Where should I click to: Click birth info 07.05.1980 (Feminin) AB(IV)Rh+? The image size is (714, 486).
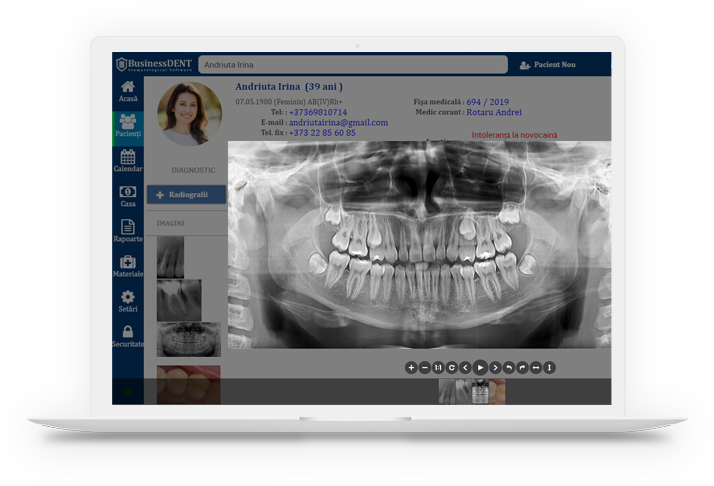tap(289, 102)
